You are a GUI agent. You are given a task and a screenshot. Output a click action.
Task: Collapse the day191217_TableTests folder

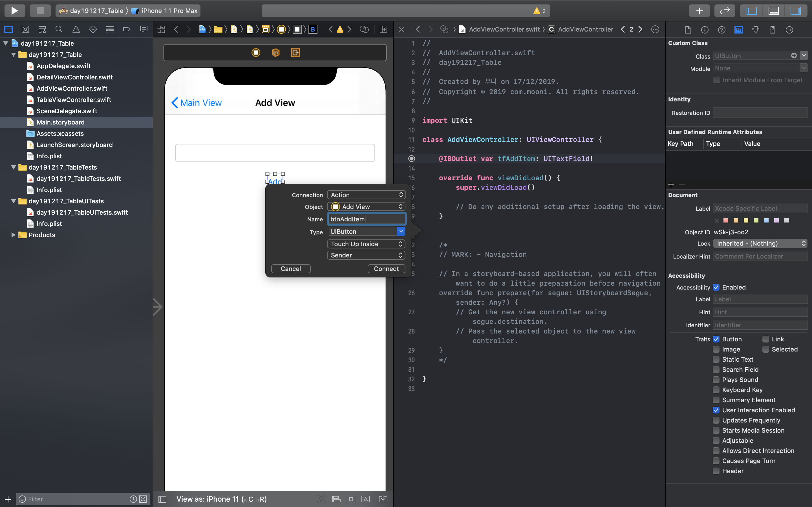tap(14, 167)
